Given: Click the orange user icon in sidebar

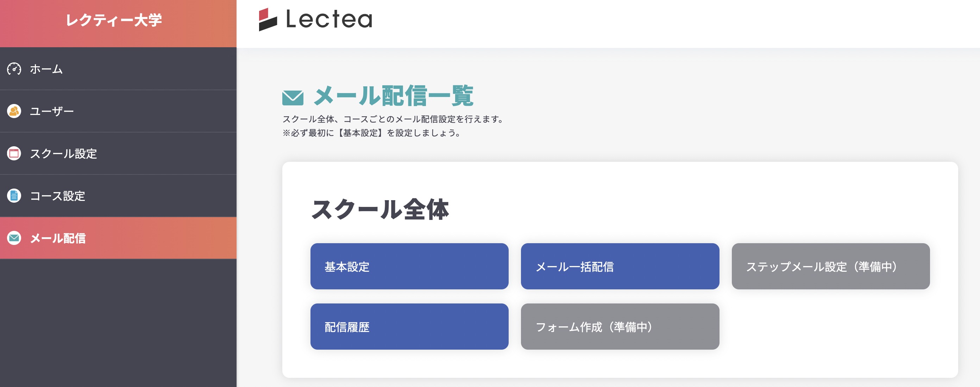Looking at the screenshot, I should [x=14, y=111].
